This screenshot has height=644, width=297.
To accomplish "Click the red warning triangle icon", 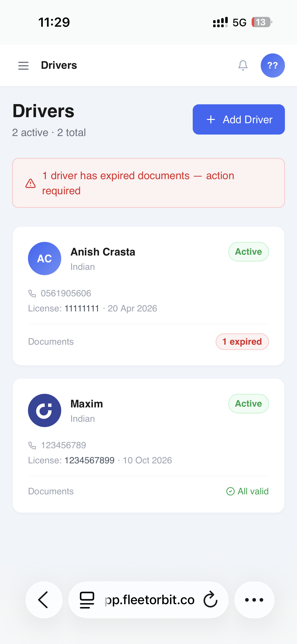I will [x=30, y=183].
